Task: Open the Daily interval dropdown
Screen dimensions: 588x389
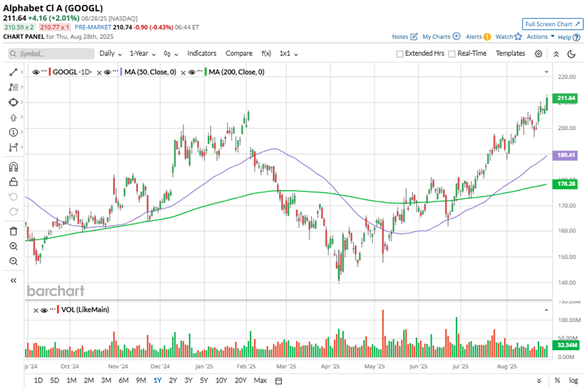Action: pyautogui.click(x=111, y=53)
